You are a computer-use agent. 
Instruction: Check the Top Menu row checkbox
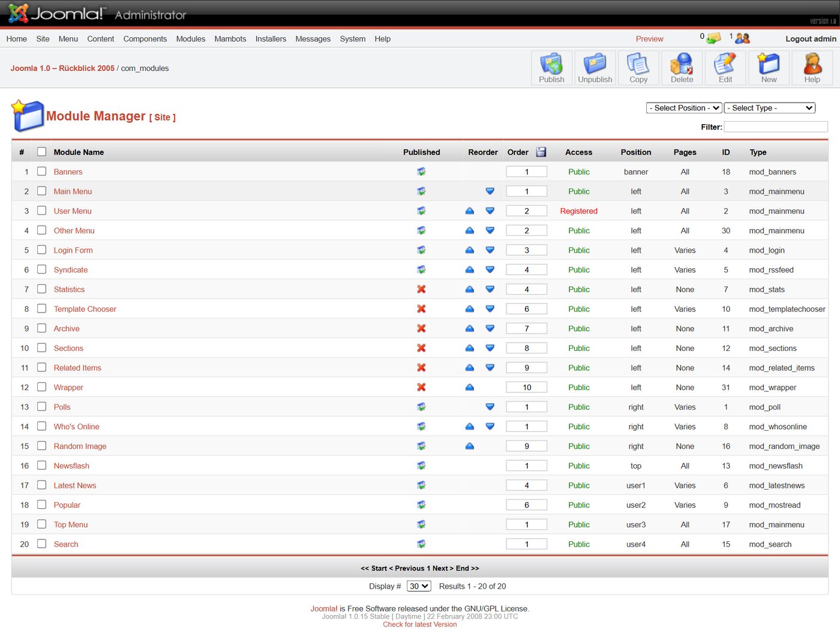tap(41, 524)
